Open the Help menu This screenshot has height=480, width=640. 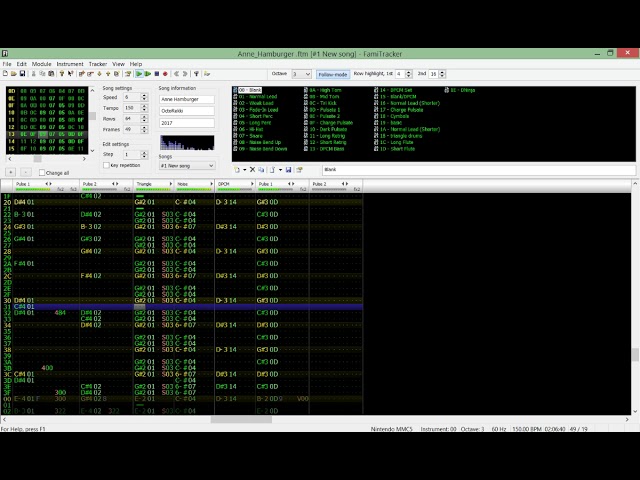point(136,64)
